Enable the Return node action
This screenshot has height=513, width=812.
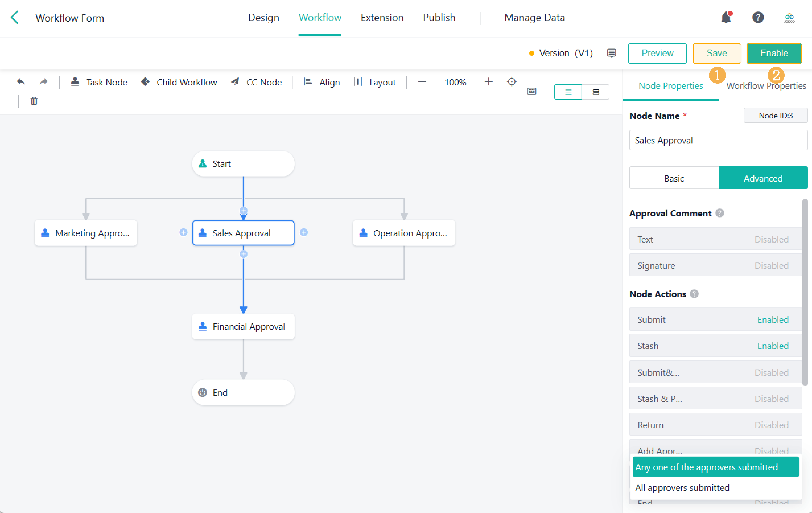(x=772, y=425)
